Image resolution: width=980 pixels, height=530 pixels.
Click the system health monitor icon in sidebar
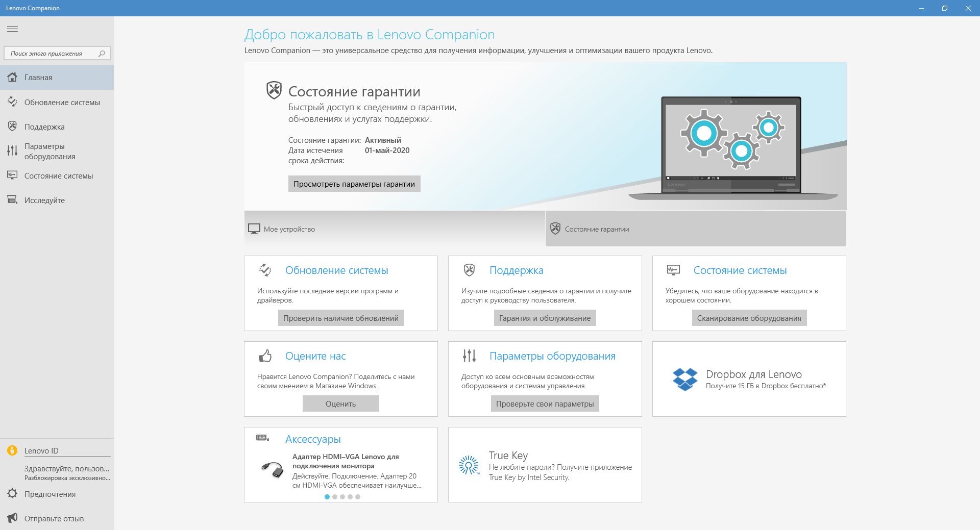12,175
